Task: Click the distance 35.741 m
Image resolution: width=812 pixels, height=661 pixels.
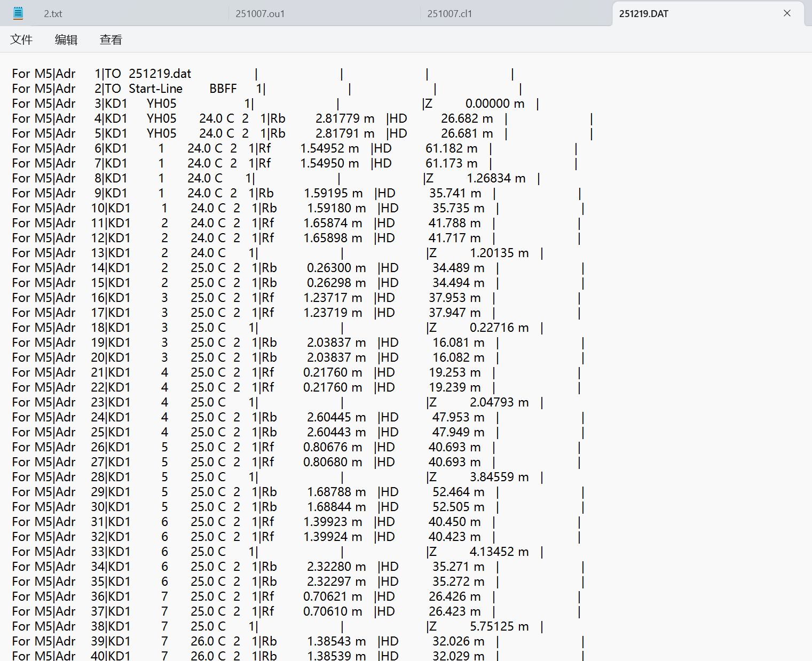Action: [x=455, y=193]
